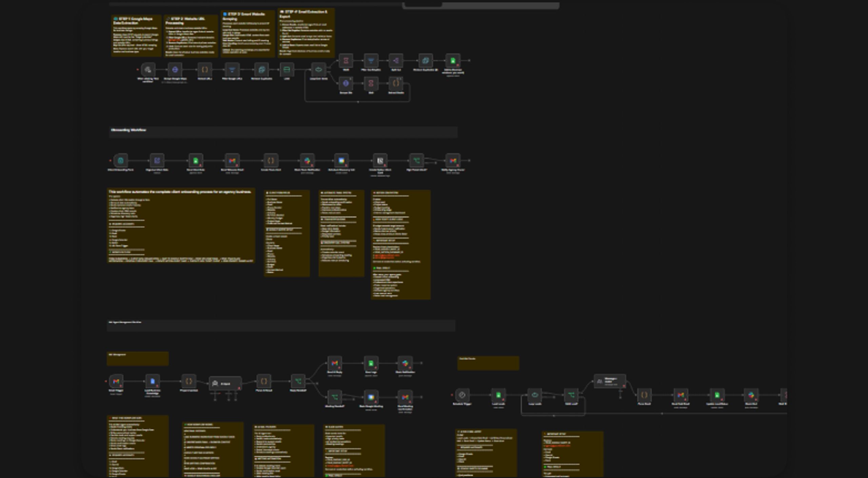Click the Onboarding Workflow section header
868x478 pixels.
pos(283,132)
